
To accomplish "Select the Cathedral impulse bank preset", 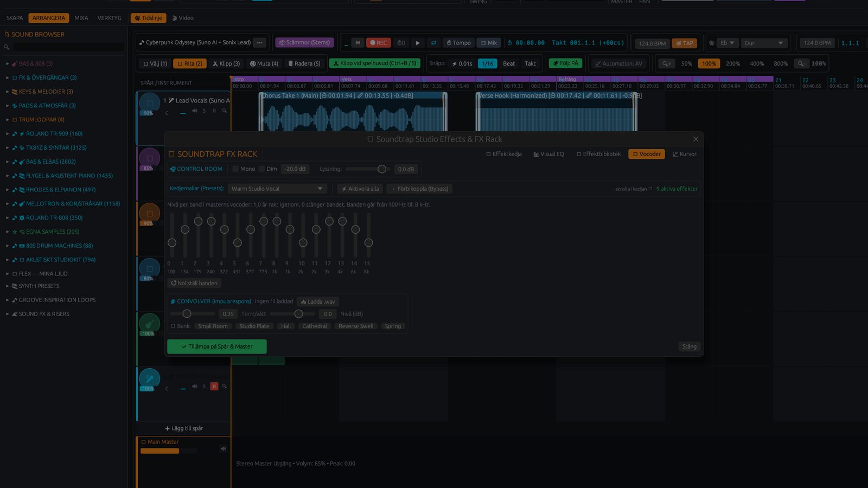I will point(315,326).
